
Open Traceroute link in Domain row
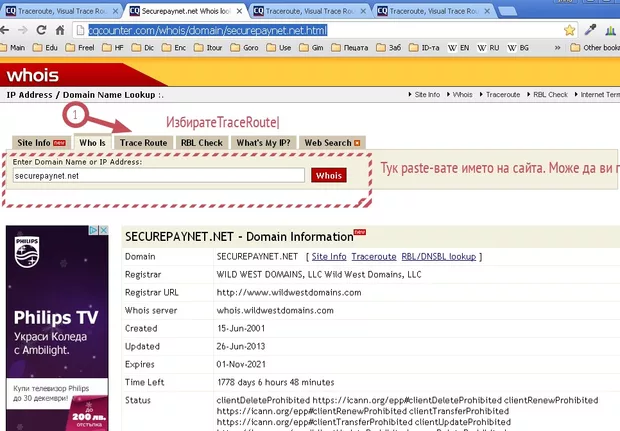pos(374,257)
